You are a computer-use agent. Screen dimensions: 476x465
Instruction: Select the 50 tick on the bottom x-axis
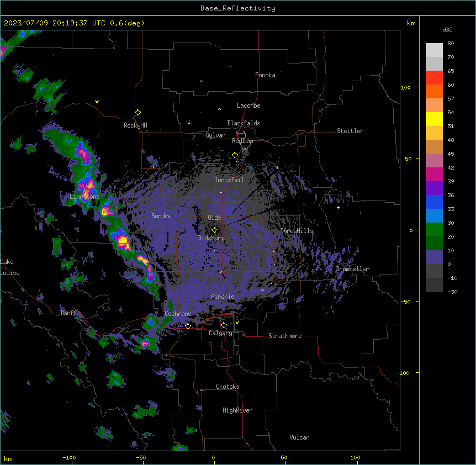coord(284,457)
